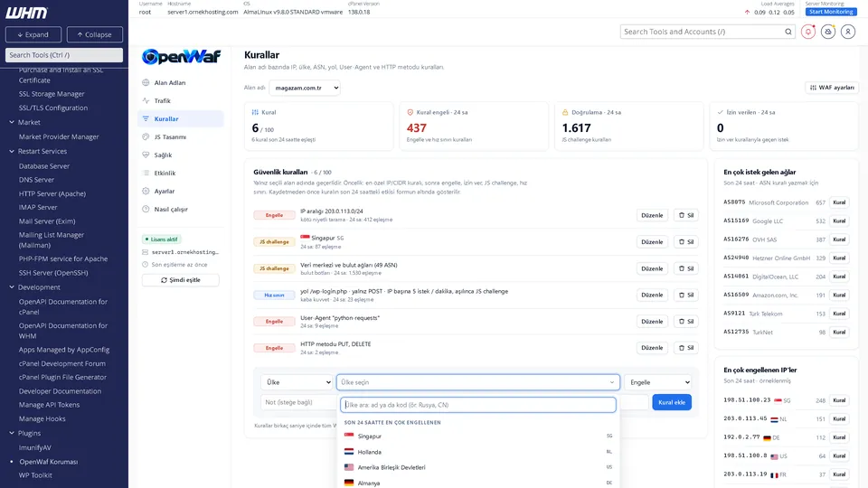Open the notifications bell icon
This screenshot has height=488, width=868.
tap(808, 32)
